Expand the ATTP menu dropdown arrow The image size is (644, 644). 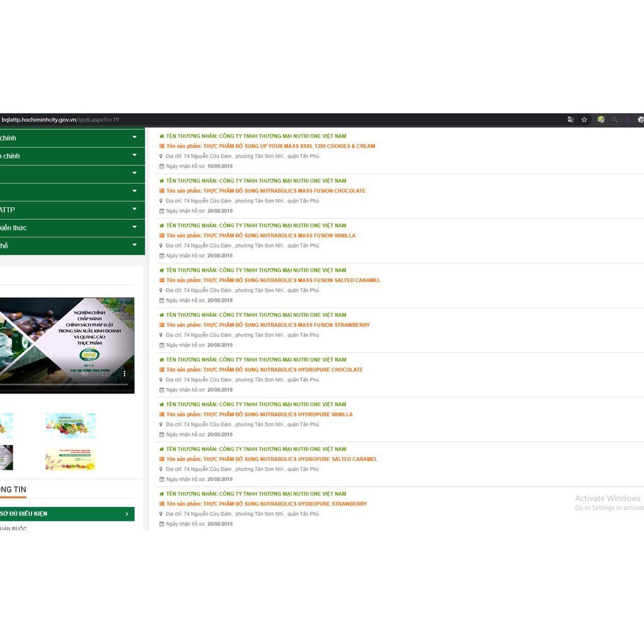(x=135, y=209)
